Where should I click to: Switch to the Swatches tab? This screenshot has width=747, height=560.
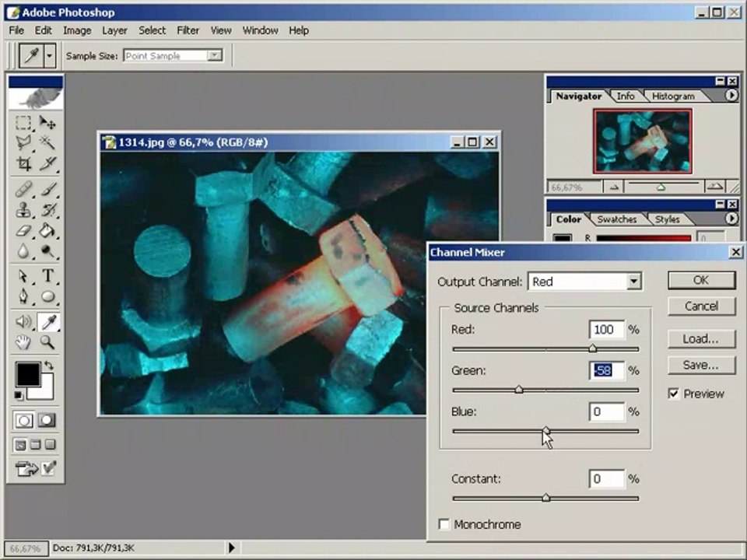(x=616, y=219)
